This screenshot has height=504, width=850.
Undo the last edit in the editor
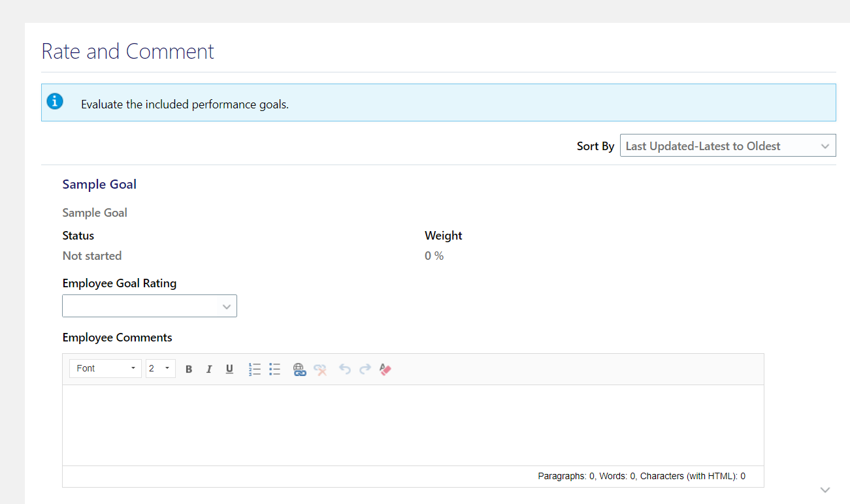point(344,369)
